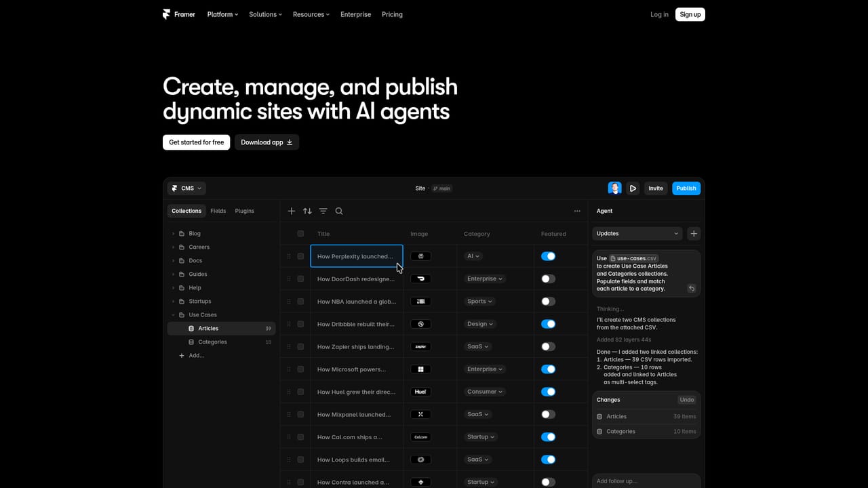Click the Download app button
The height and width of the screenshot is (488, 868).
[267, 142]
